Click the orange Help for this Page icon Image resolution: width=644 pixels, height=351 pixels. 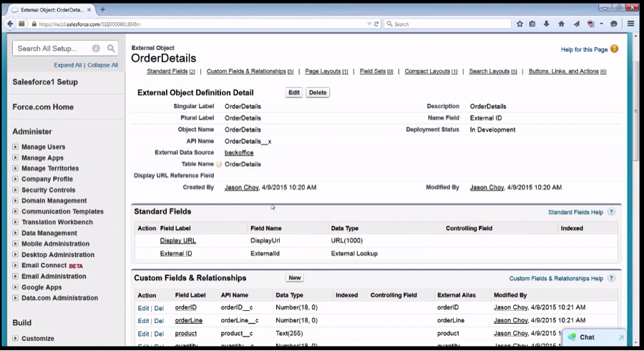click(x=615, y=49)
